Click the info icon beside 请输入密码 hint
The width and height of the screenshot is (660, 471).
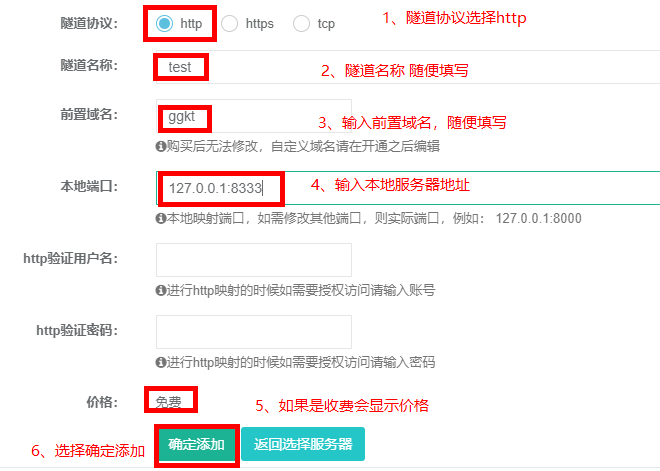coord(160,362)
